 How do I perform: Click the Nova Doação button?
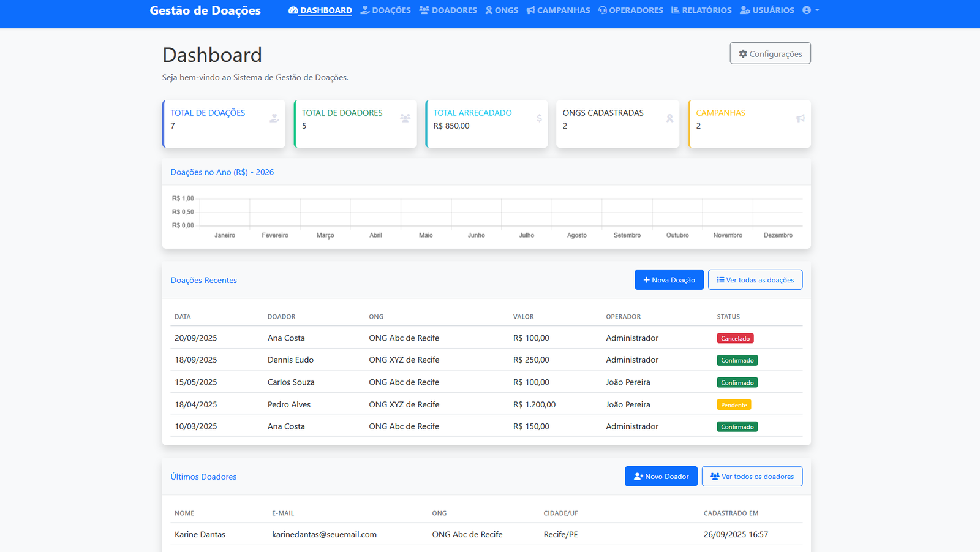coord(669,279)
